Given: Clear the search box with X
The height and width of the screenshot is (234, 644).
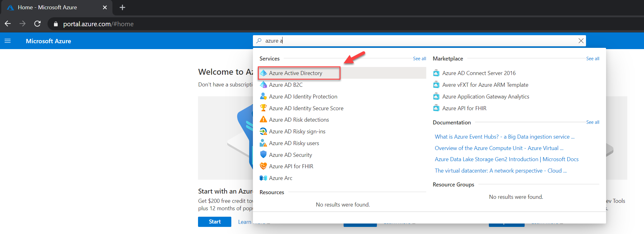Looking at the screenshot, I should point(581,41).
